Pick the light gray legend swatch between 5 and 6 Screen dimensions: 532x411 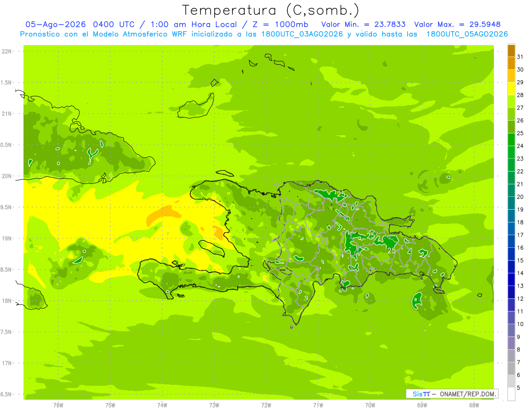tap(511, 381)
